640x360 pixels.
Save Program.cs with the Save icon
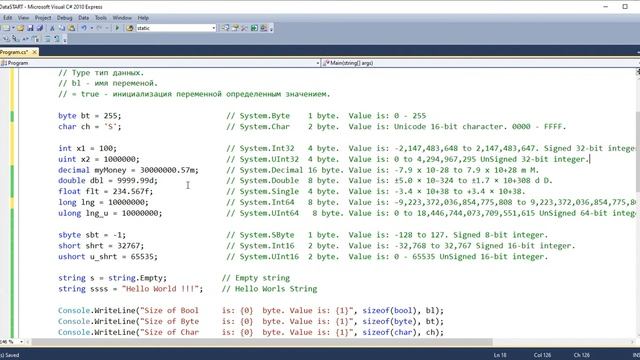click(30, 28)
